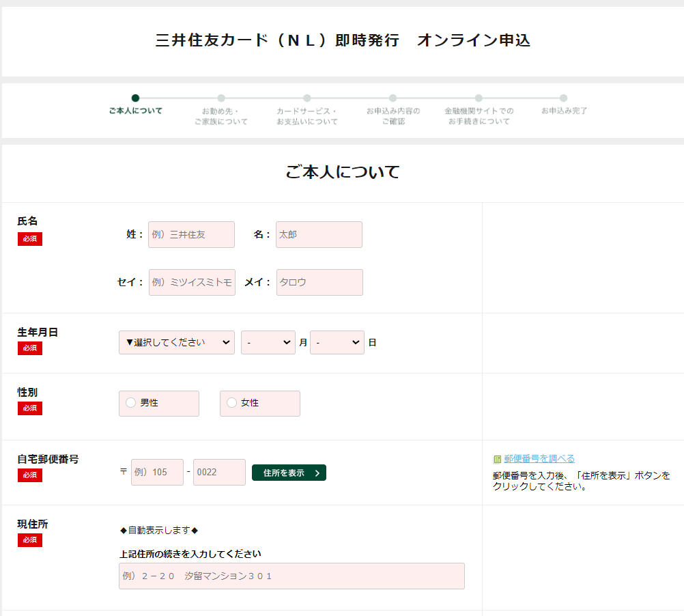Open the birth day dropdown
This screenshot has width=684, height=616.
pyautogui.click(x=337, y=342)
